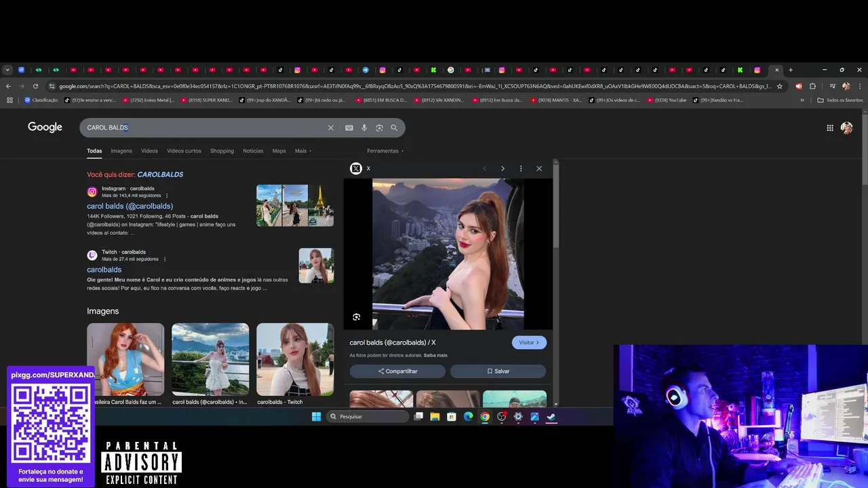The width and height of the screenshot is (868, 488).
Task: Click taskbar Pesquisar search field
Action: [367, 417]
